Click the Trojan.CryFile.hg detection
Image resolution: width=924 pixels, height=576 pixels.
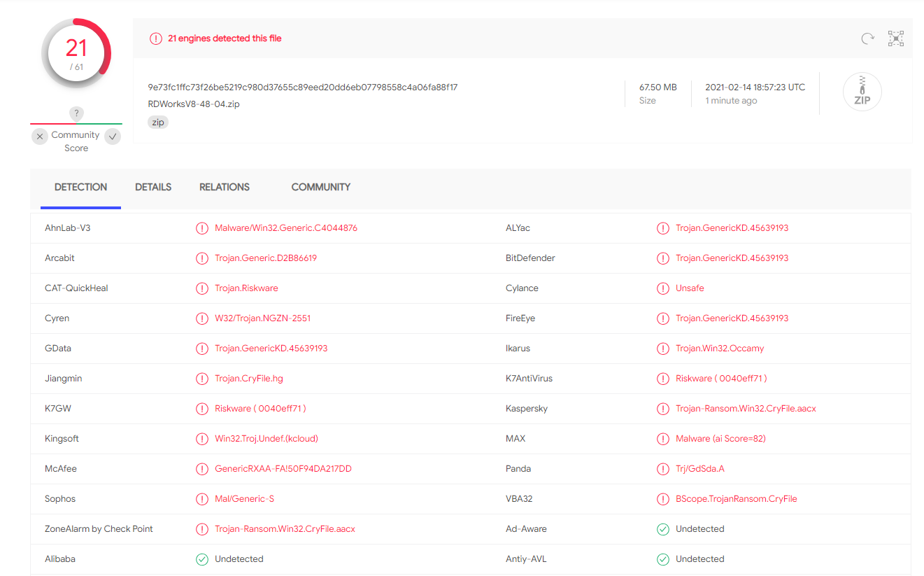[x=249, y=379]
